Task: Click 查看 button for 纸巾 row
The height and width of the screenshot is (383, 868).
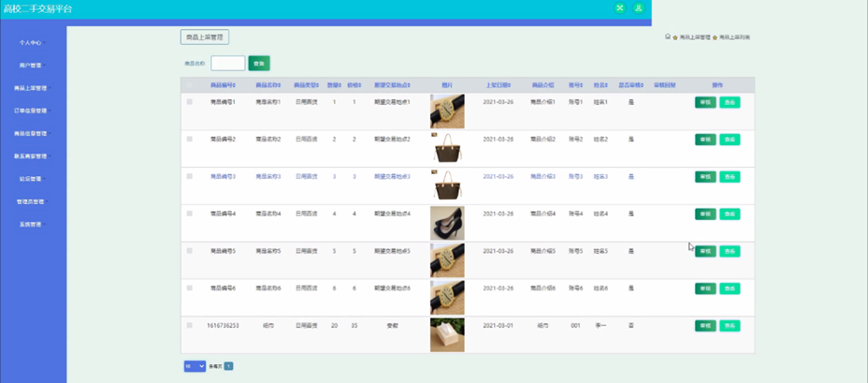Action: click(730, 325)
